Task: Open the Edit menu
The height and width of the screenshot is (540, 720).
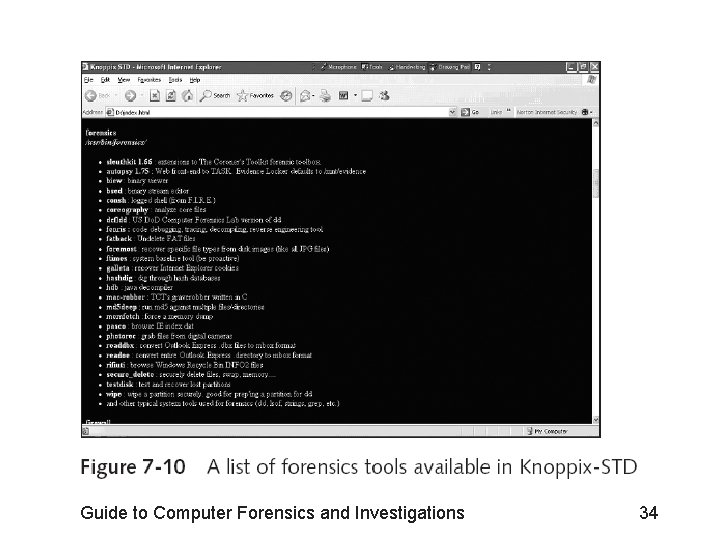Action: (105, 80)
